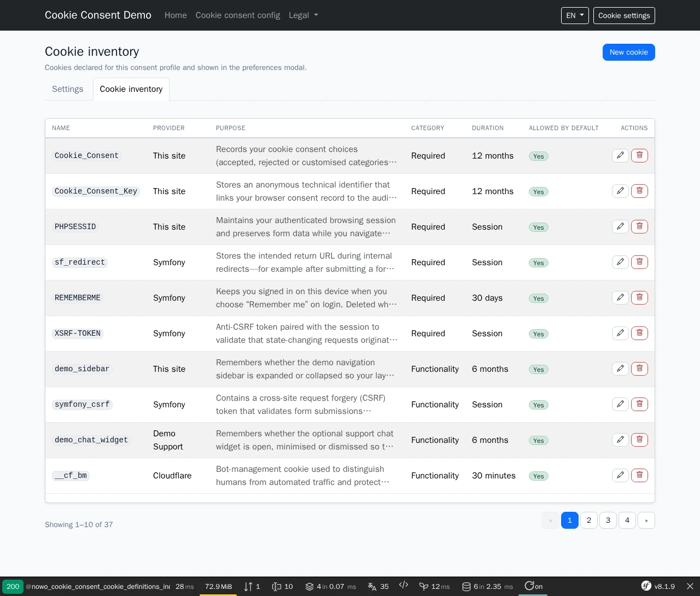Click the New cookie button
Viewport: 700px width, 596px height.
click(x=629, y=52)
